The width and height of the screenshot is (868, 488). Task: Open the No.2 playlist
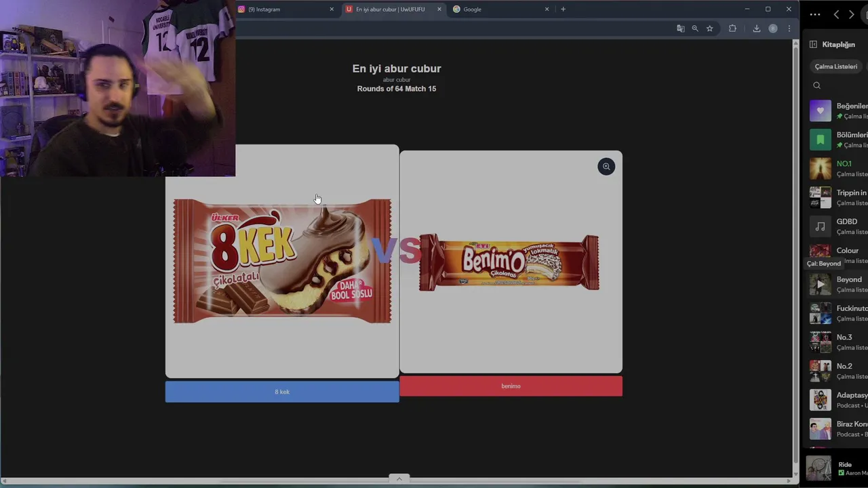(838, 371)
